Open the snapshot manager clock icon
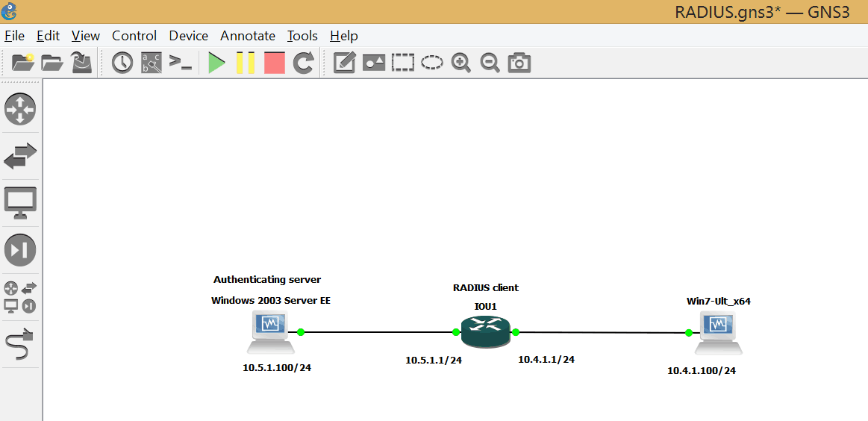The width and height of the screenshot is (868, 421). pyautogui.click(x=122, y=63)
